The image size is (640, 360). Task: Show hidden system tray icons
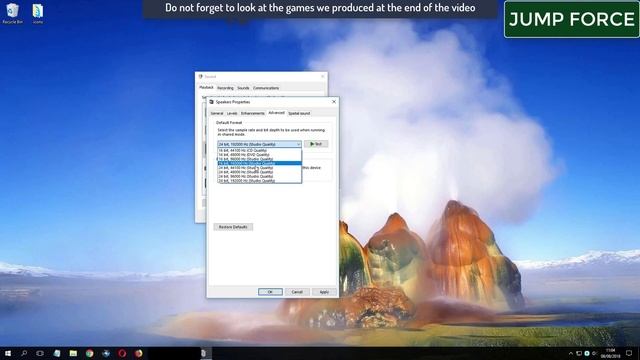(571, 353)
